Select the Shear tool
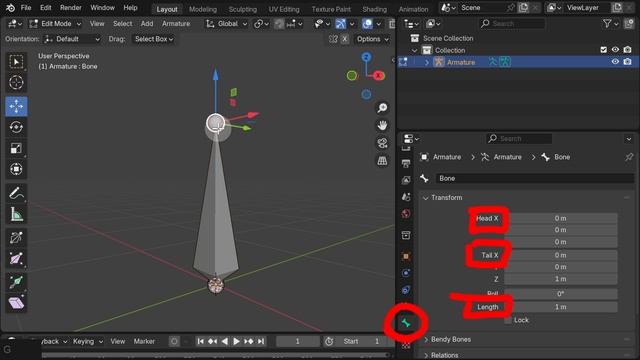Image resolution: width=640 pixels, height=360 pixels. (x=16, y=303)
